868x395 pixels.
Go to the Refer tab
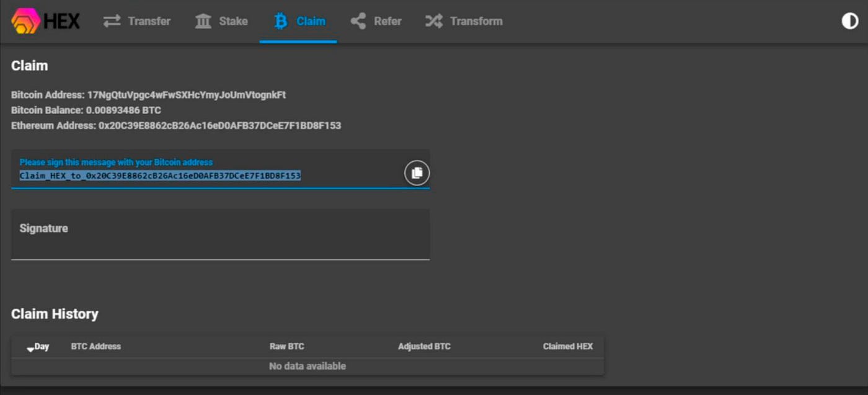(x=376, y=21)
